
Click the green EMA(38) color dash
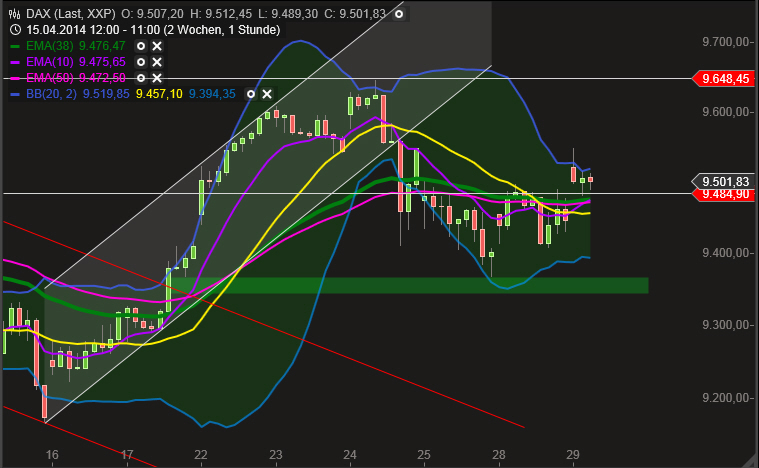click(15, 46)
